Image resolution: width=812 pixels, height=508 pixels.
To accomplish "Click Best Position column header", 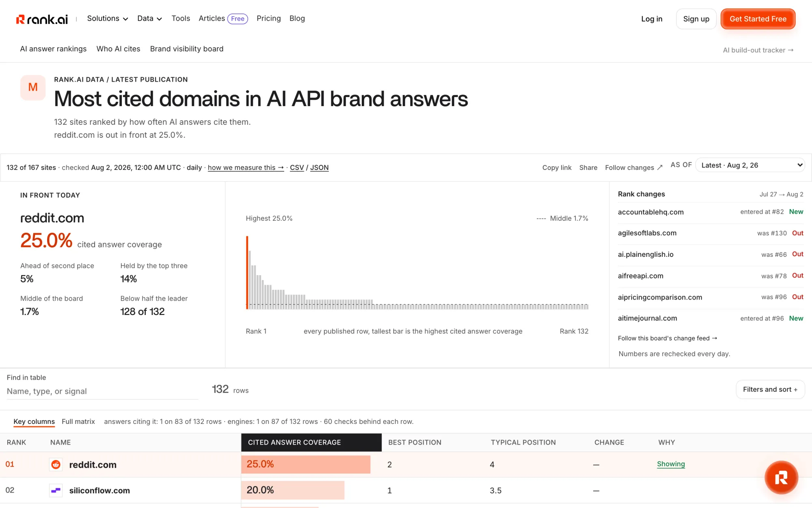I will click(415, 442).
